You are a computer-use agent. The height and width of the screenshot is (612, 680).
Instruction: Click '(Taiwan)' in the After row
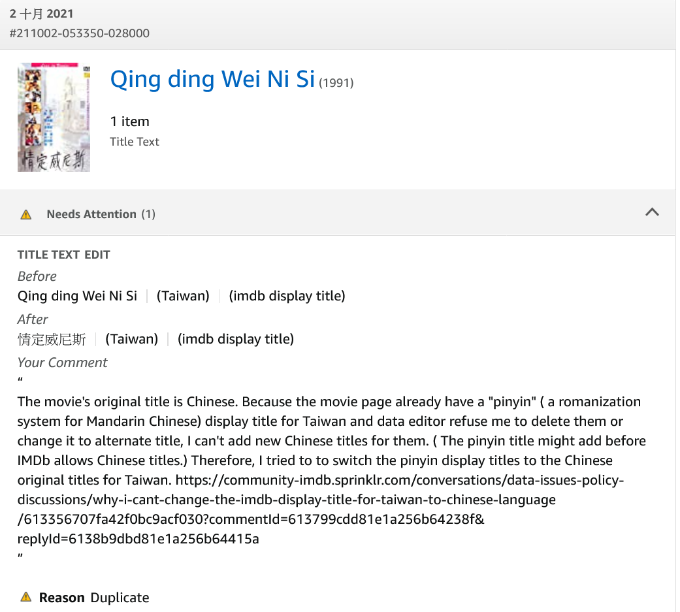click(x=132, y=339)
